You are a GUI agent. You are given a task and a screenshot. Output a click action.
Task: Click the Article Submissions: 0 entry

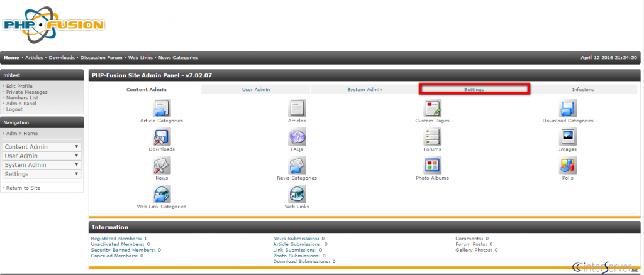coord(300,244)
